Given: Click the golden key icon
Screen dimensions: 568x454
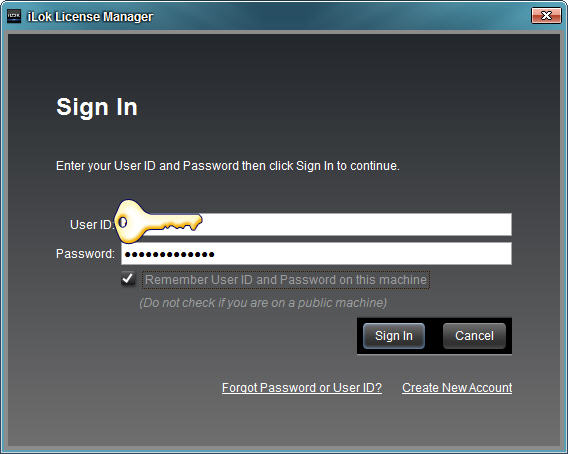Looking at the screenshot, I should click(158, 221).
